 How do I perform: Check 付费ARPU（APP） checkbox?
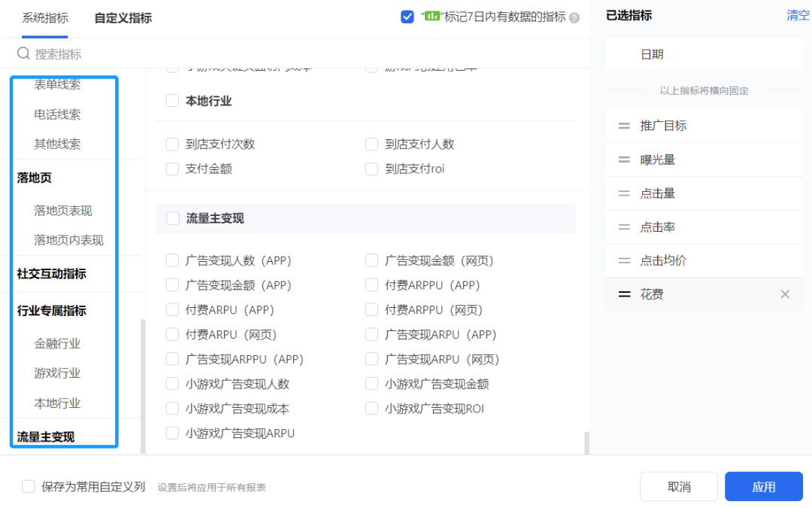point(172,310)
